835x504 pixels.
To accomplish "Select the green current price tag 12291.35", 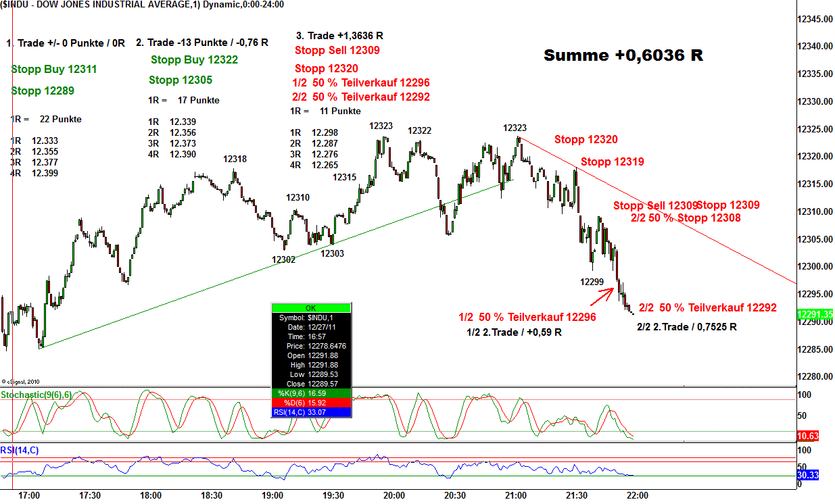I will click(815, 314).
